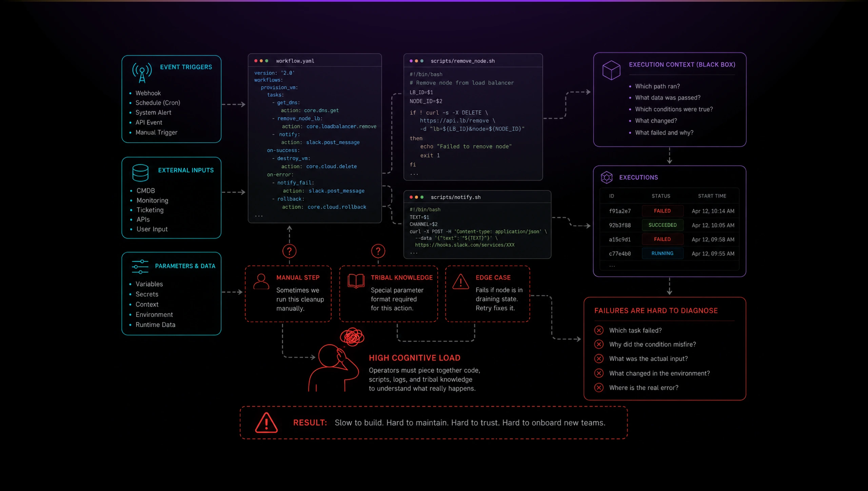Click the Result warning triangle icon

[x=266, y=423]
